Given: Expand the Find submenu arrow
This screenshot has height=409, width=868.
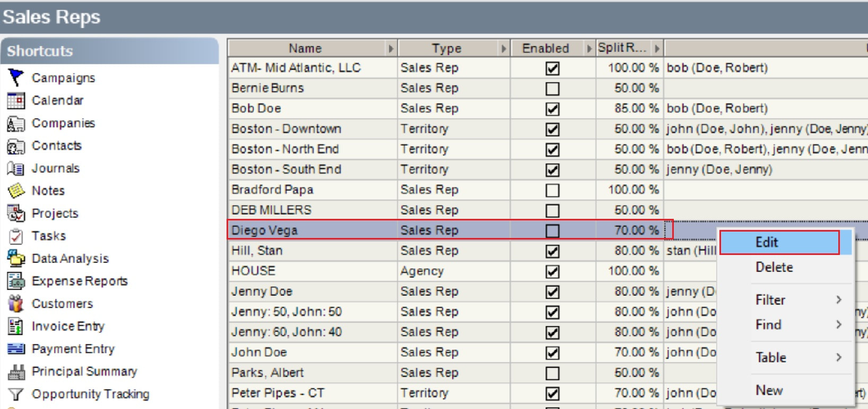Looking at the screenshot, I should coord(839,324).
